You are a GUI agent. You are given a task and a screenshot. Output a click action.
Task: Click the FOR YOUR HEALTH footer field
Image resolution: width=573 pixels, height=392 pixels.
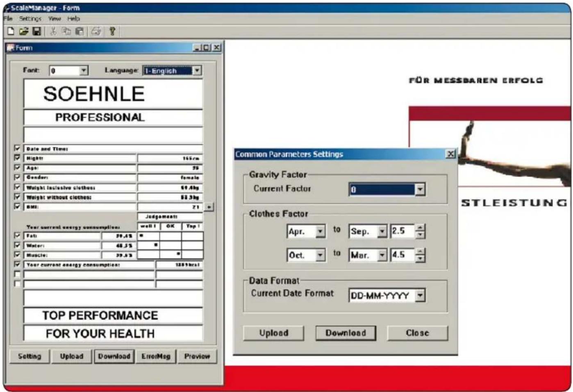(x=113, y=333)
